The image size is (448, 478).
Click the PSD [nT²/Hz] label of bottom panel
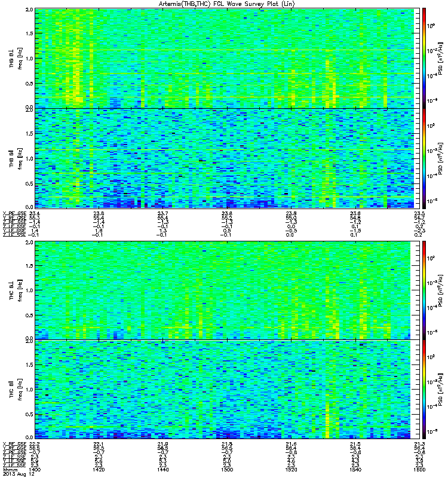440,390
